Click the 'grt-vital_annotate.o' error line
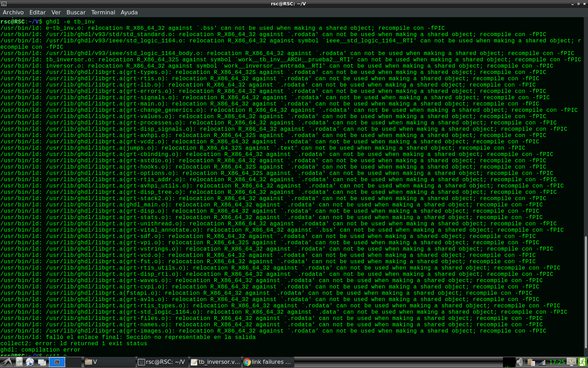 click(x=282, y=230)
